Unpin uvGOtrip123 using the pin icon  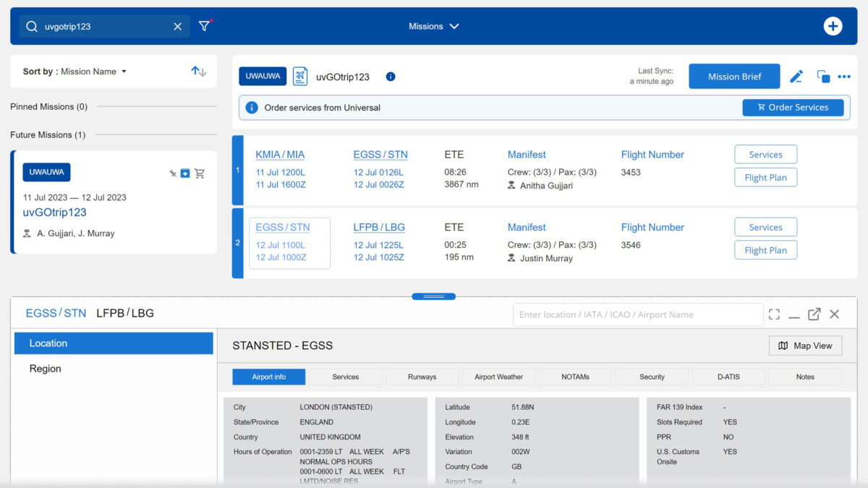click(173, 174)
